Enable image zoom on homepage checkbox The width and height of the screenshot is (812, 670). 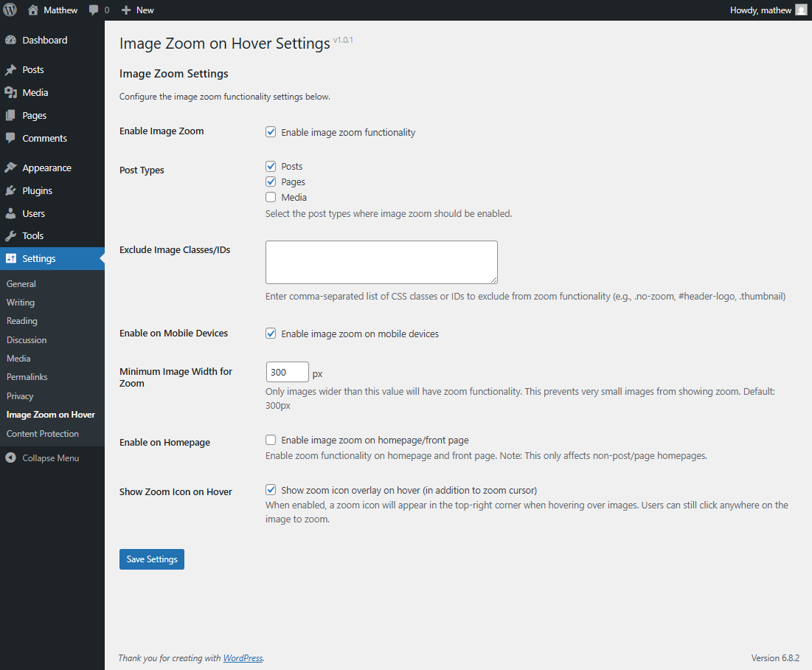coord(271,441)
